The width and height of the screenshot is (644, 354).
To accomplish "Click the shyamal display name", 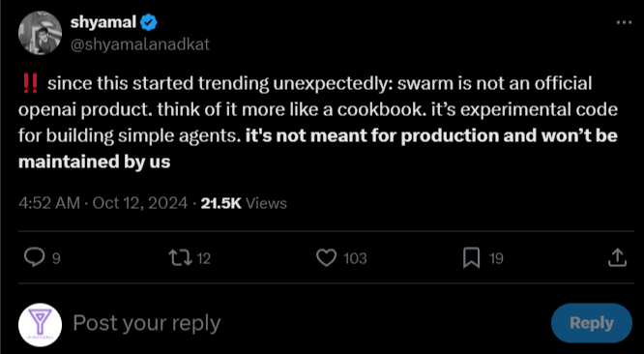I will (x=103, y=22).
